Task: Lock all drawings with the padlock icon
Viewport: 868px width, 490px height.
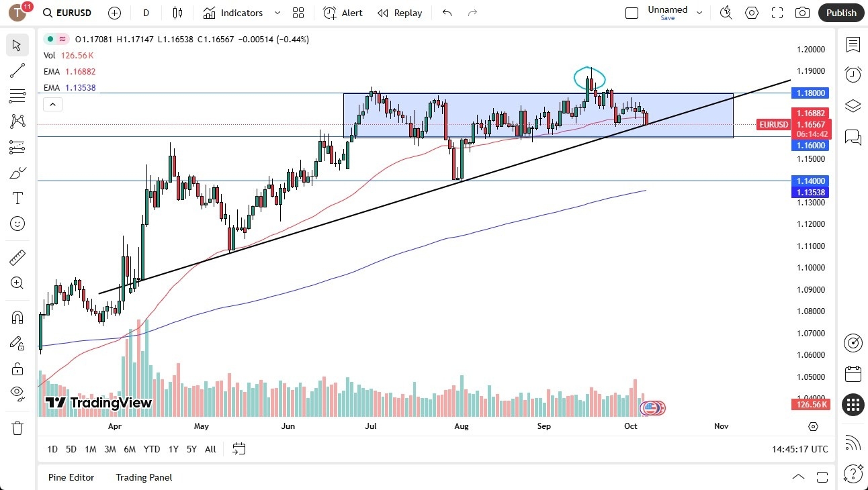Action: click(17, 368)
